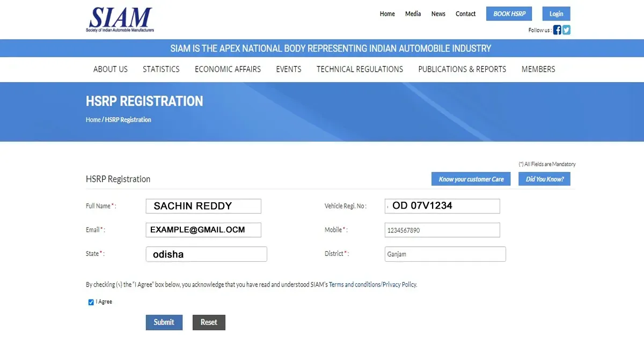Open Terms and conditions/Privacy Policy link
The height and width of the screenshot is (338, 644).
pos(372,285)
